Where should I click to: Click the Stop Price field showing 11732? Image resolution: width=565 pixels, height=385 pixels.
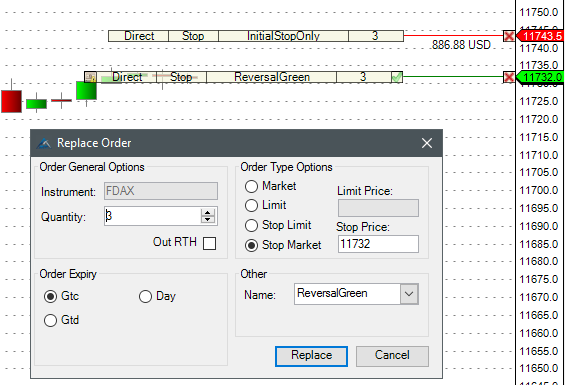[378, 244]
